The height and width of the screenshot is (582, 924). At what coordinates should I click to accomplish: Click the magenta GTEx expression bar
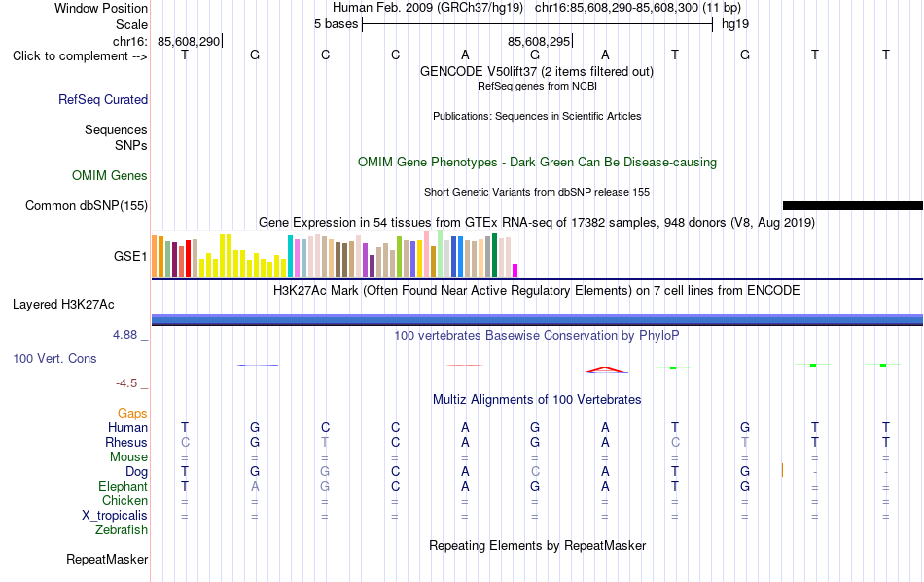515,270
